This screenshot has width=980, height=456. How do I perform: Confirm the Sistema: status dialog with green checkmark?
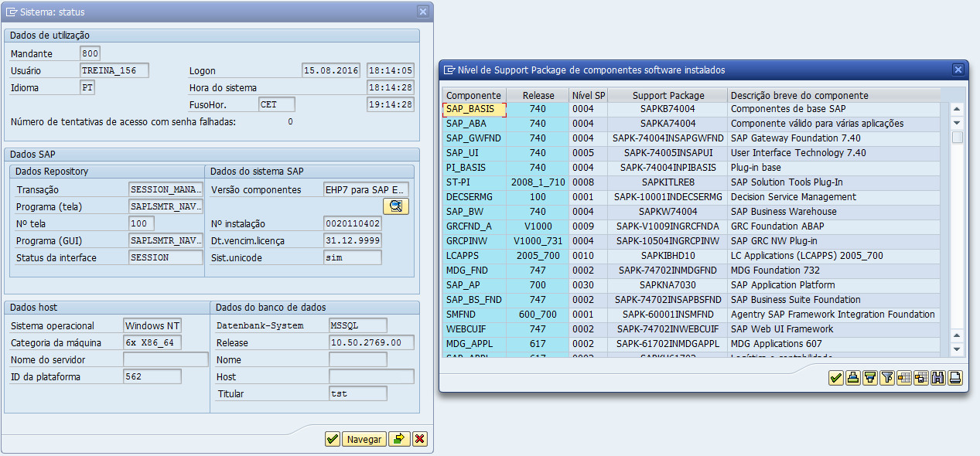[333, 439]
